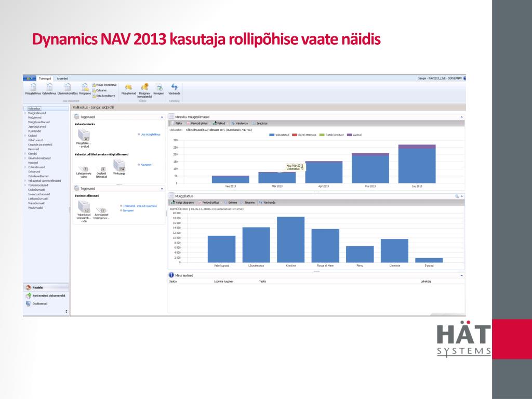
Task: Expand Müügitellimused tree node
Action: coord(25,113)
